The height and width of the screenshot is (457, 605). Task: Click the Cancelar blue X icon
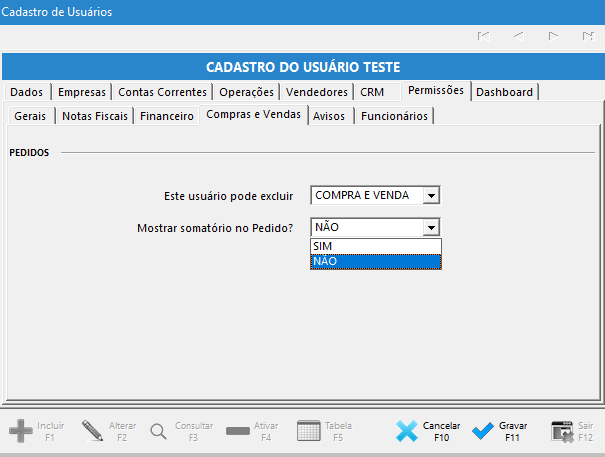tap(407, 431)
